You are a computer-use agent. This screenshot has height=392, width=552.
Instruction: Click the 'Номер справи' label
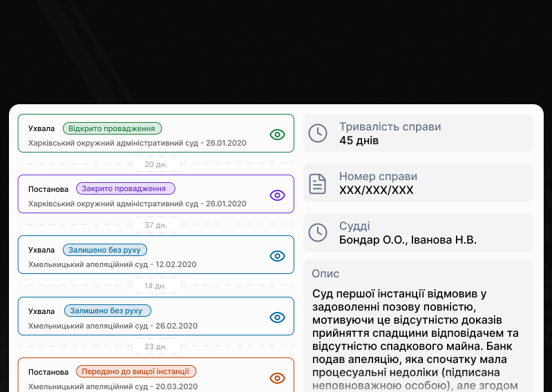(x=378, y=176)
